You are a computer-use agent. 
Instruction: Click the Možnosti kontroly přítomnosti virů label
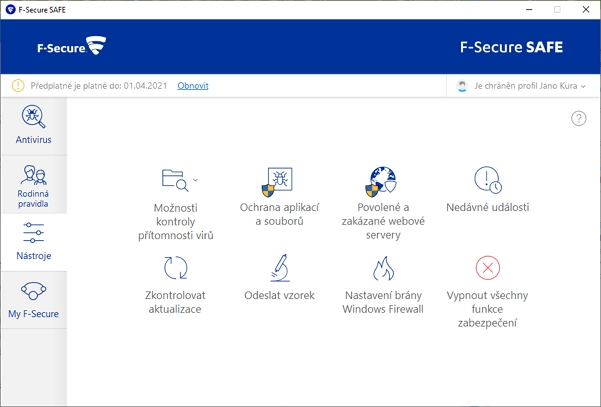click(176, 222)
